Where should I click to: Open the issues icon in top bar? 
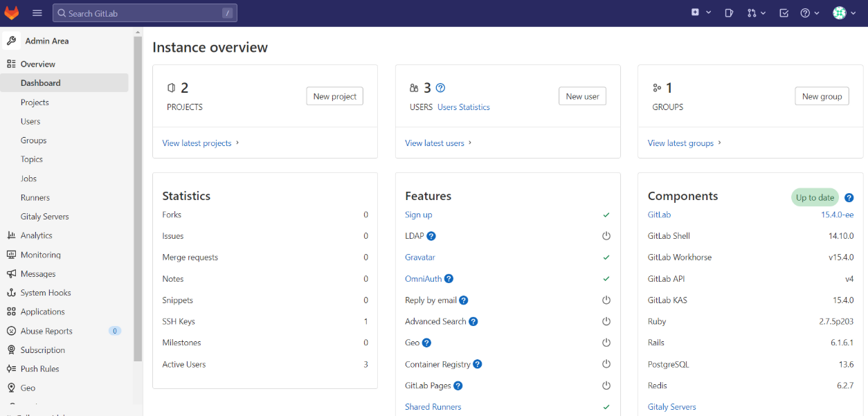pos(729,12)
